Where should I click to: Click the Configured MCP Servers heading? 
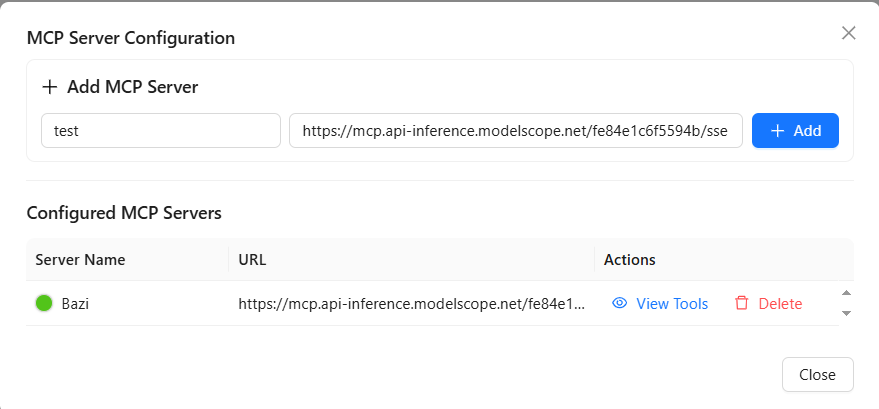click(124, 213)
